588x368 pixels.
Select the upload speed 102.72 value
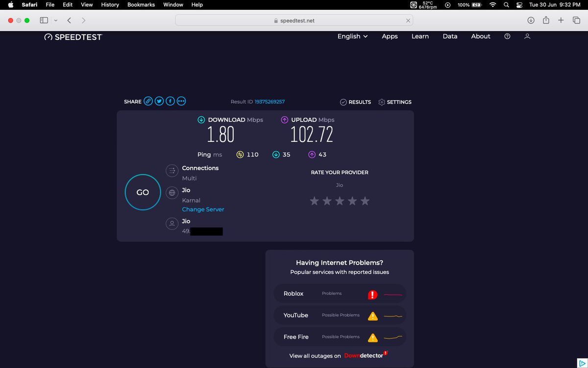coord(312,134)
